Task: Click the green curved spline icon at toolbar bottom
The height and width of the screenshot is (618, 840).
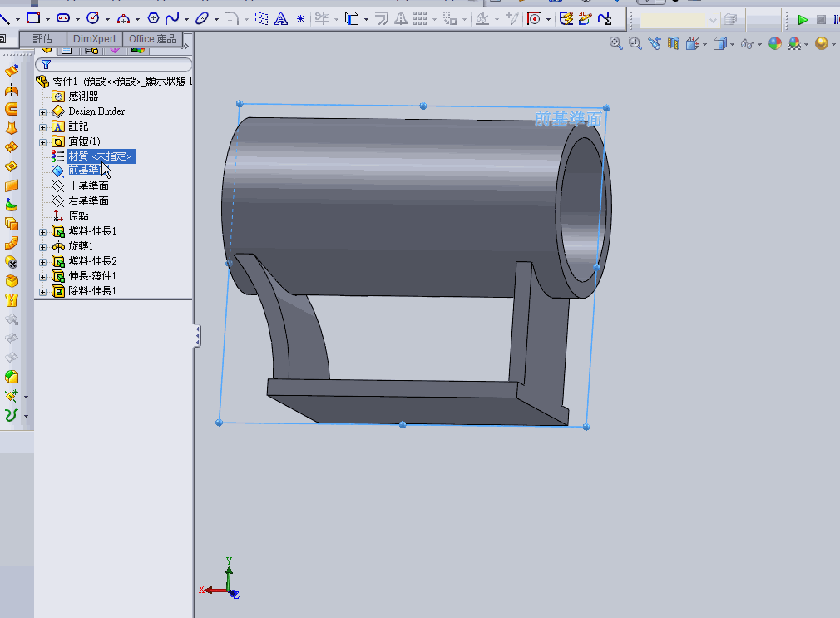Action: 11,415
